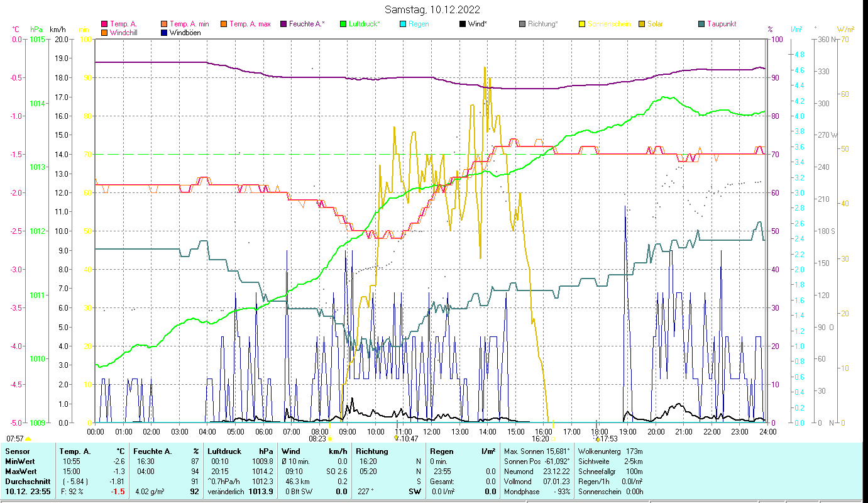The width and height of the screenshot is (868, 503).
Task: Select the Durchschnitt row label
Action: click(26, 481)
